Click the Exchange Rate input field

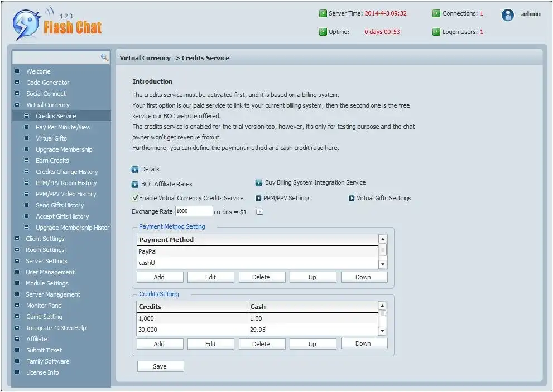194,211
